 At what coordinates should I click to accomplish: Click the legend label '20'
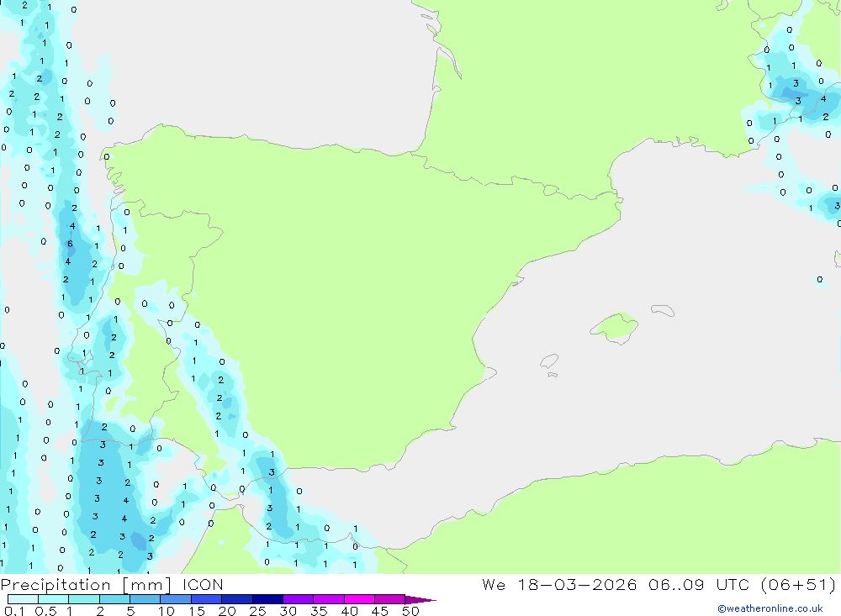pyautogui.click(x=227, y=611)
